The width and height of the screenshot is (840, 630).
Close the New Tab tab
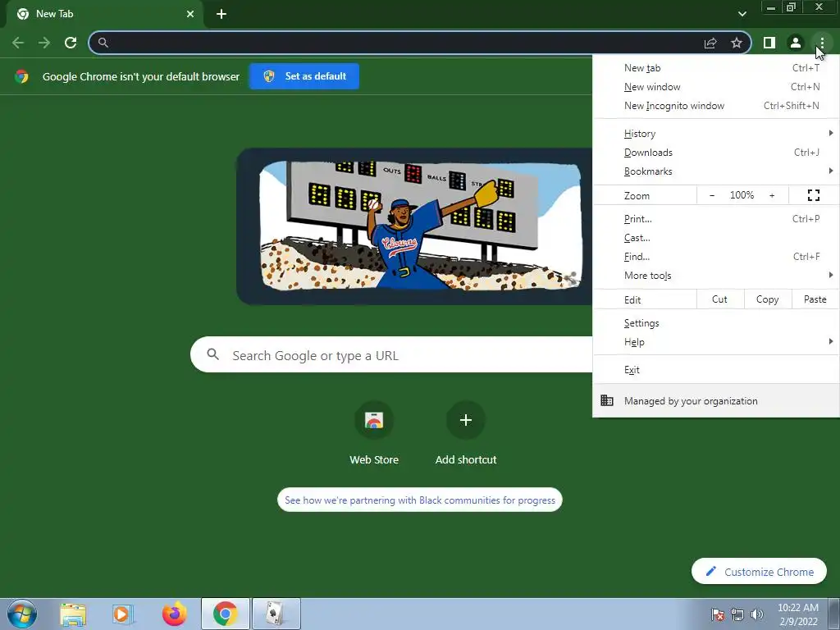190,14
